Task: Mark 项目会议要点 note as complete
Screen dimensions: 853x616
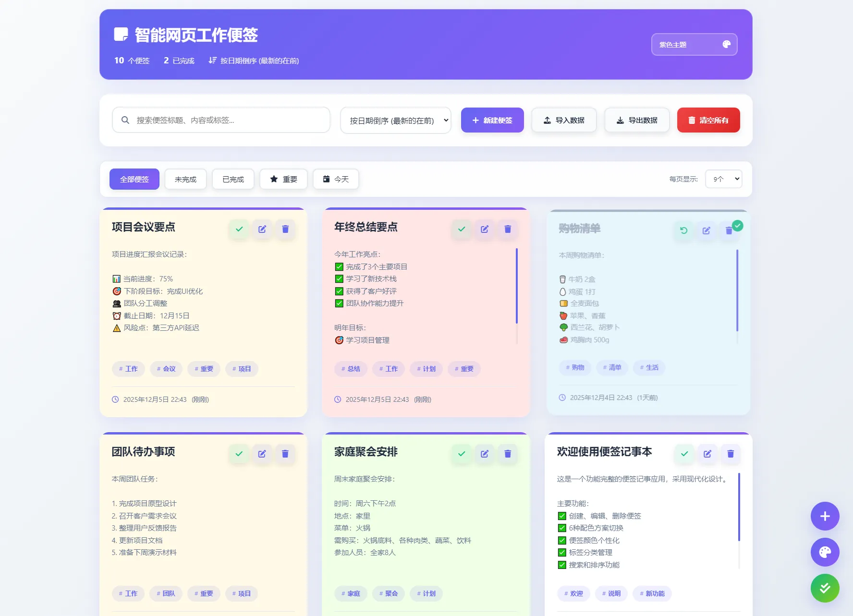Action: [239, 229]
